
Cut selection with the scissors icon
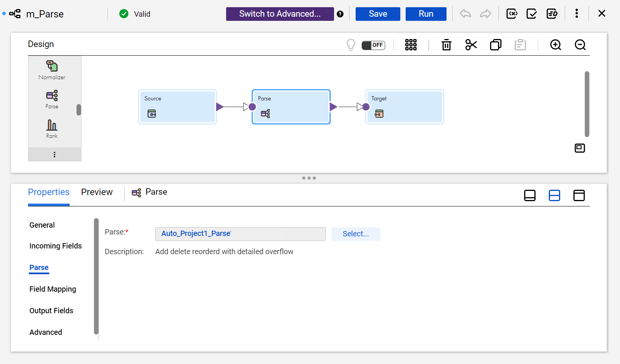click(x=471, y=45)
